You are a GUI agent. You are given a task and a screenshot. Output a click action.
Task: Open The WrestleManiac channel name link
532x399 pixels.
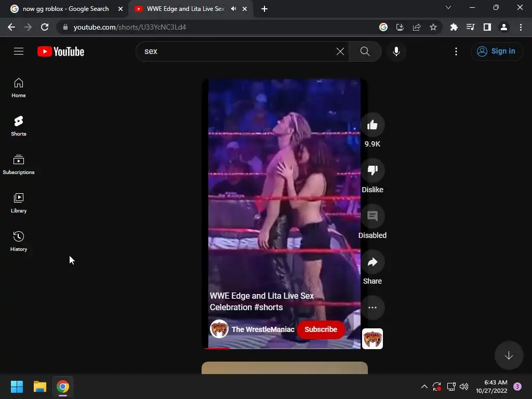263,329
